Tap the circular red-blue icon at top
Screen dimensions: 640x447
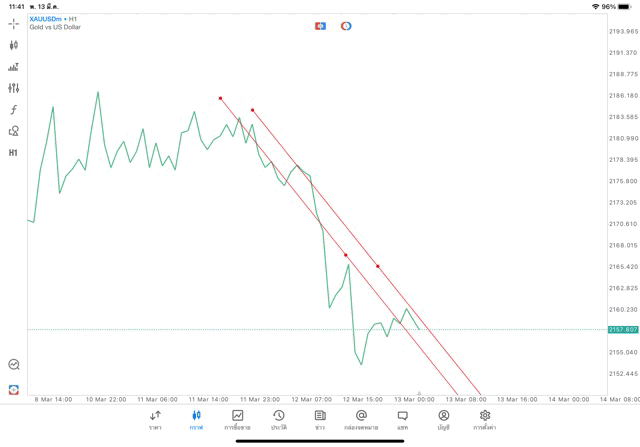click(x=346, y=26)
